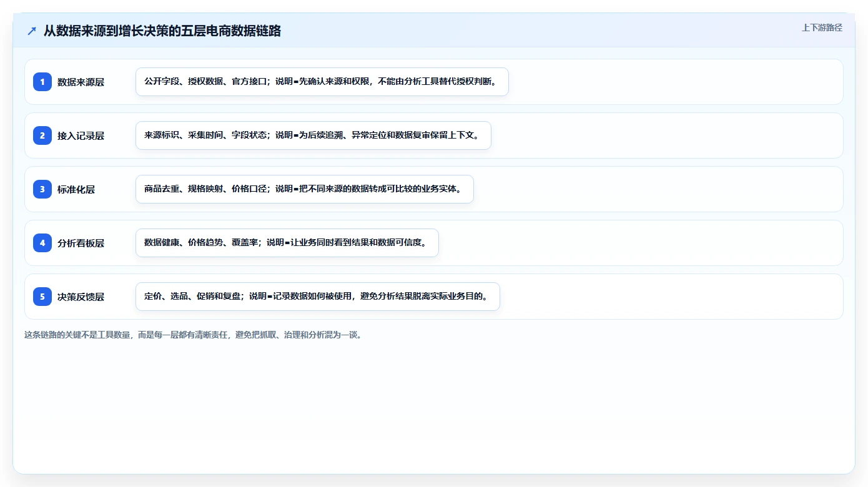Select number badge 5 for 决策反馈层

[x=42, y=297]
